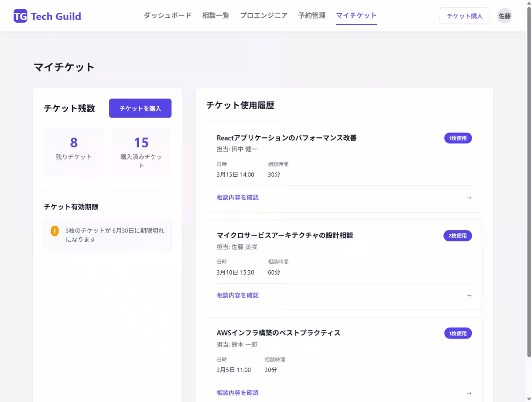Click the arrow icon on Reactアプリケーション history card
Screen dimensions: 532x402
[x=469, y=197]
